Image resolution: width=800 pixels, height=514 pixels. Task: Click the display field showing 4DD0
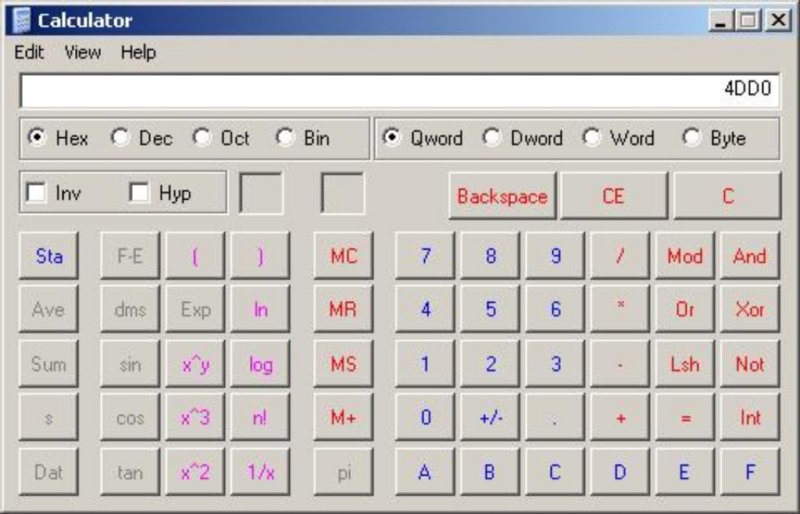[399, 90]
